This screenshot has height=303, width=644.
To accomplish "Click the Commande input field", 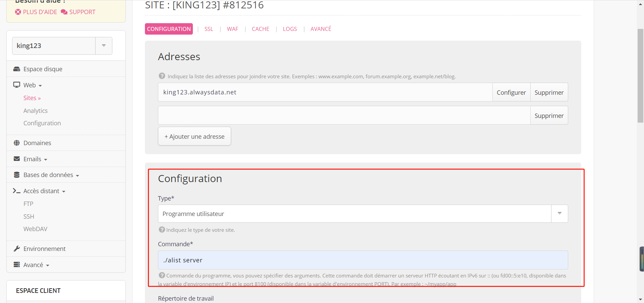I will tap(363, 260).
